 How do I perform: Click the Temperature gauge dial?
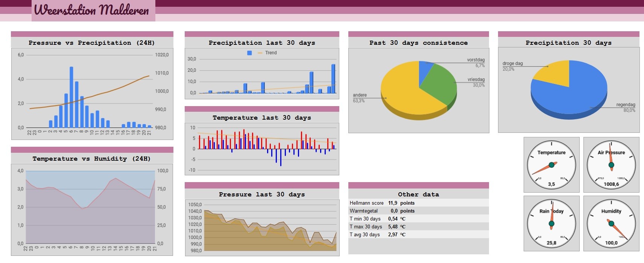pos(551,165)
